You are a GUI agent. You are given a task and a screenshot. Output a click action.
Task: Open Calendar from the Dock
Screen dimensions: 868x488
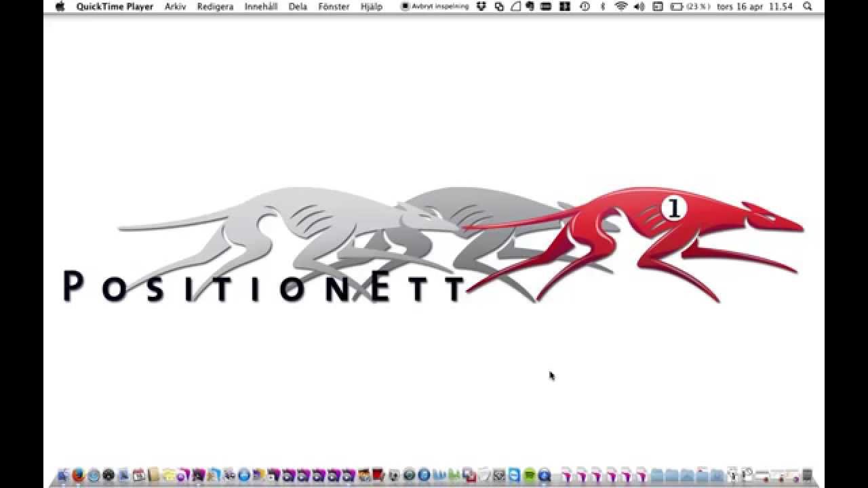(139, 476)
